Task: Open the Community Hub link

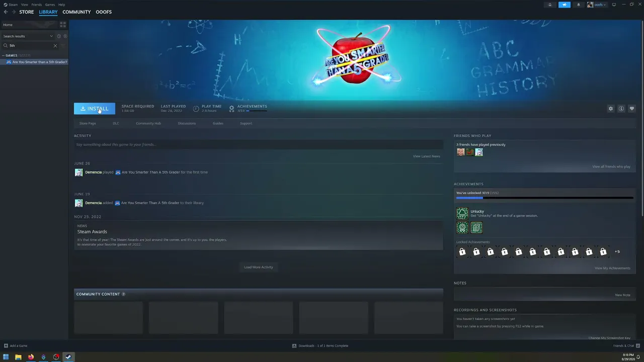Action: (x=148, y=123)
